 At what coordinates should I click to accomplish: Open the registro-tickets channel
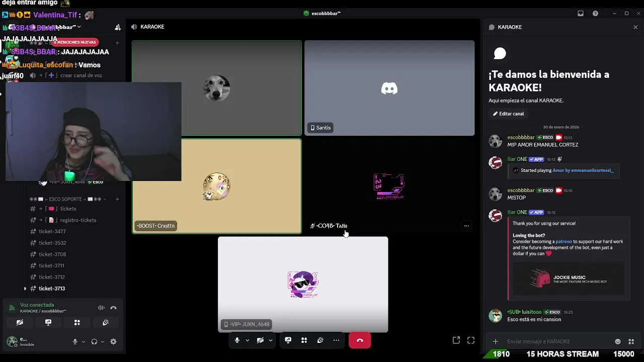click(78, 220)
